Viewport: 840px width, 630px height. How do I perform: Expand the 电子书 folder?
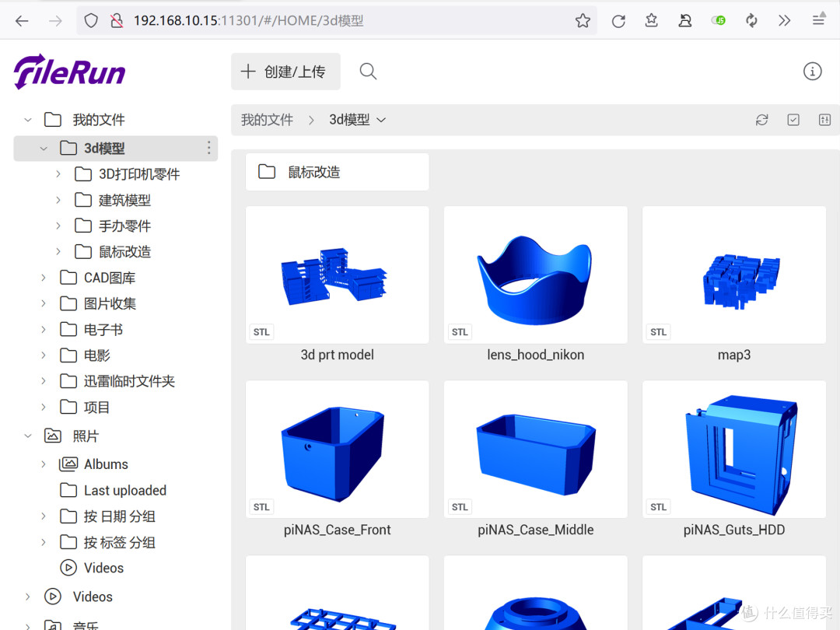point(44,330)
